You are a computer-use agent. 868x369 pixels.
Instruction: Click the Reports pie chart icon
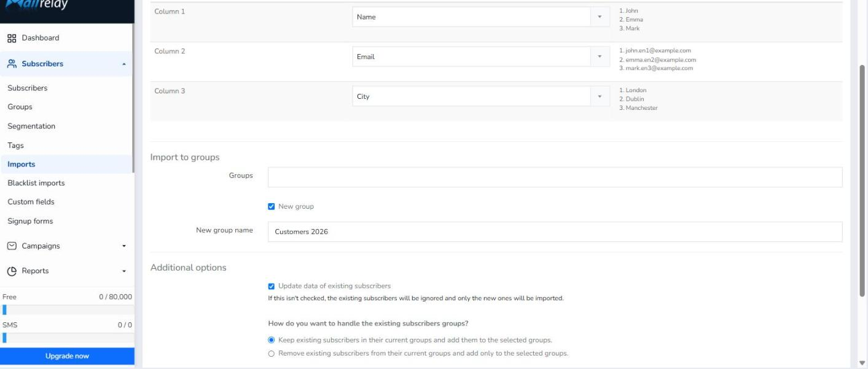(12, 271)
